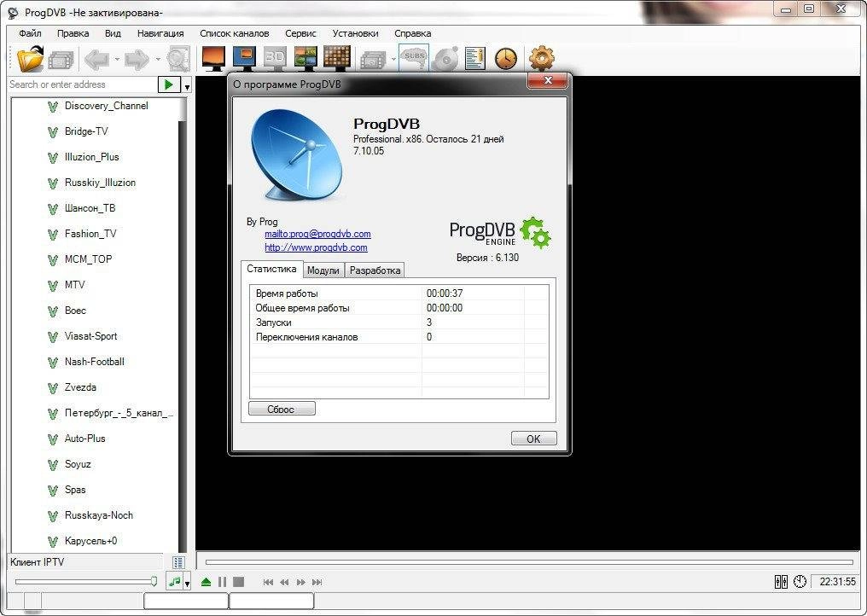Click the playback seek bar
This screenshot has height=616, width=867.
[529, 562]
